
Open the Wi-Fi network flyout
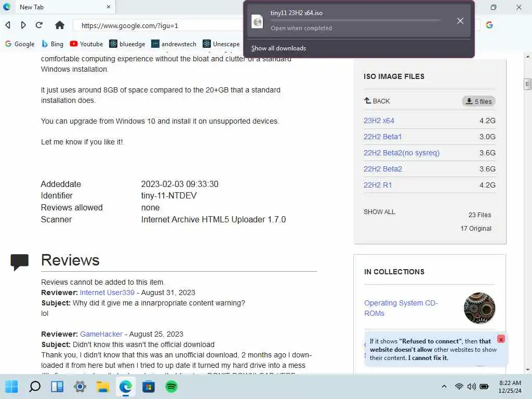click(459, 387)
